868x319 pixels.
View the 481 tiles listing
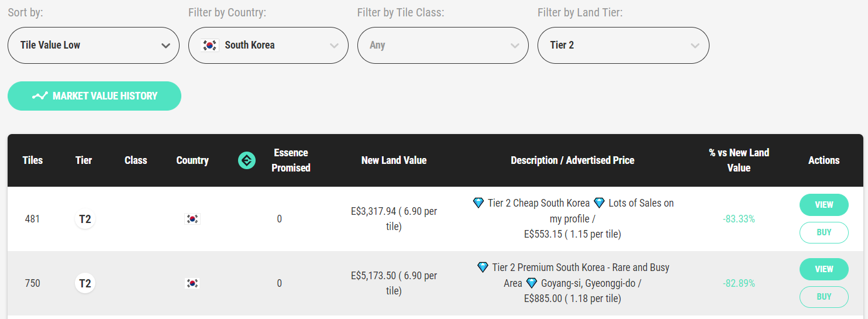(824, 205)
